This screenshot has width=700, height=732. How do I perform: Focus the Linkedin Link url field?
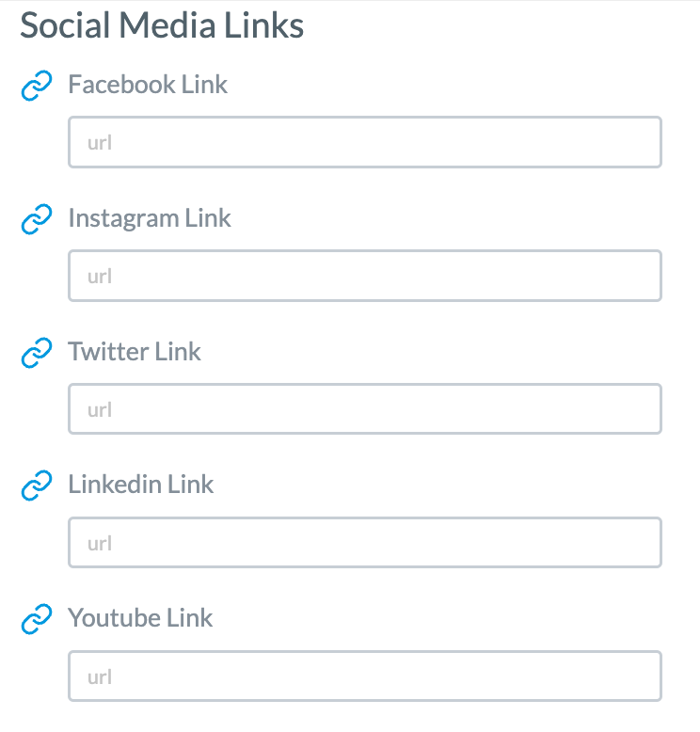365,543
